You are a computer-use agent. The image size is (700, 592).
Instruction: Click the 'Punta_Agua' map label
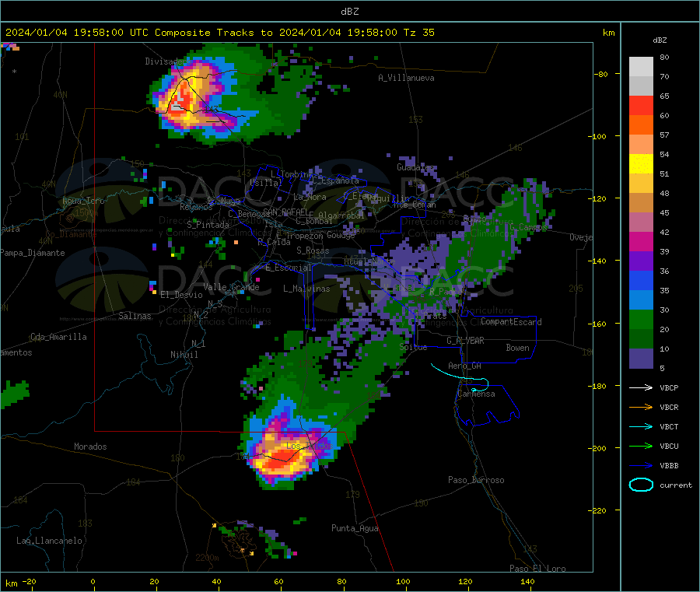(355, 528)
